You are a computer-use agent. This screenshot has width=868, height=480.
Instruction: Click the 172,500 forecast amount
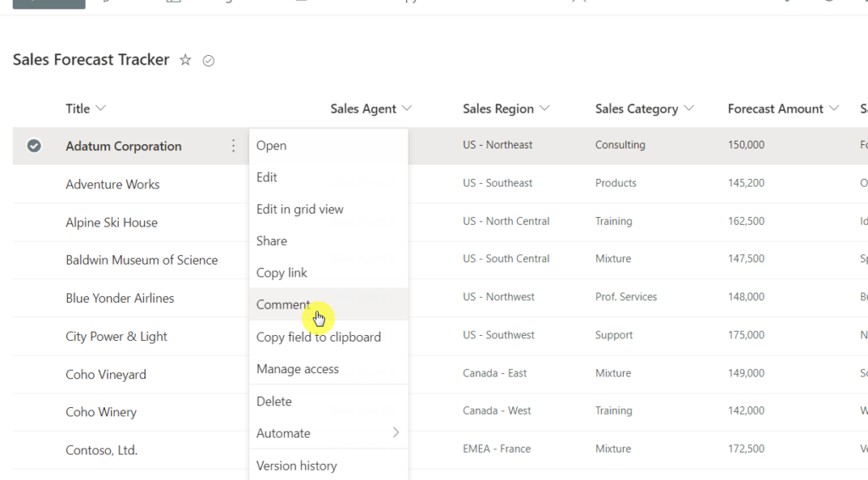pyautogui.click(x=746, y=449)
